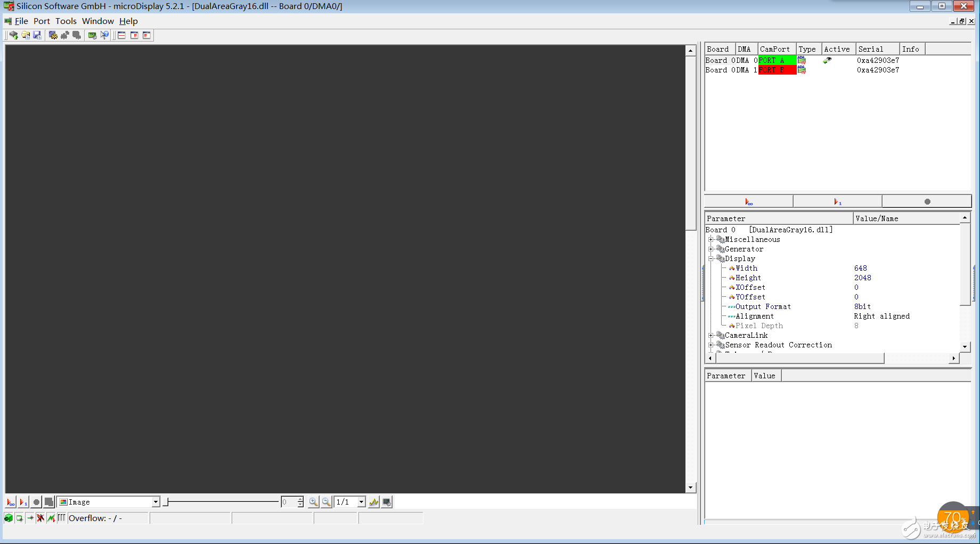
Task: Click the round gray button under image view
Action: pos(36,502)
